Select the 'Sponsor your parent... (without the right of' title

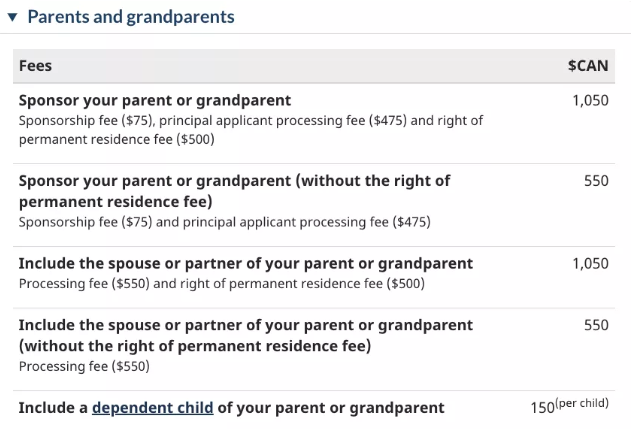click(235, 181)
